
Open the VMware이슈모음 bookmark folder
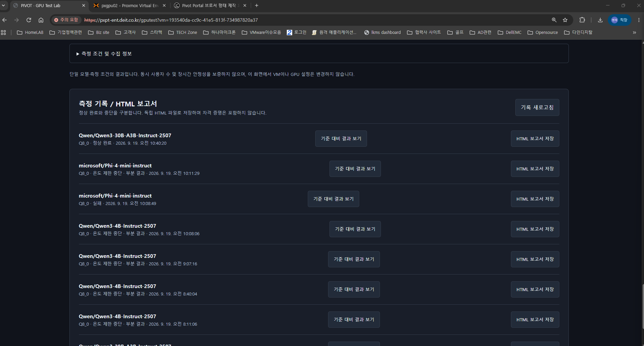pyautogui.click(x=261, y=33)
